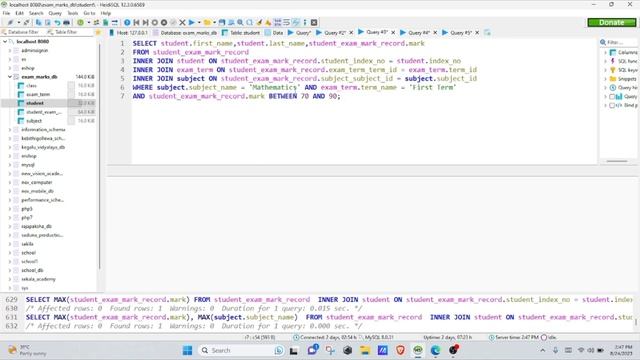
Task: Expand the information_schema database node
Action: click(x=9, y=130)
